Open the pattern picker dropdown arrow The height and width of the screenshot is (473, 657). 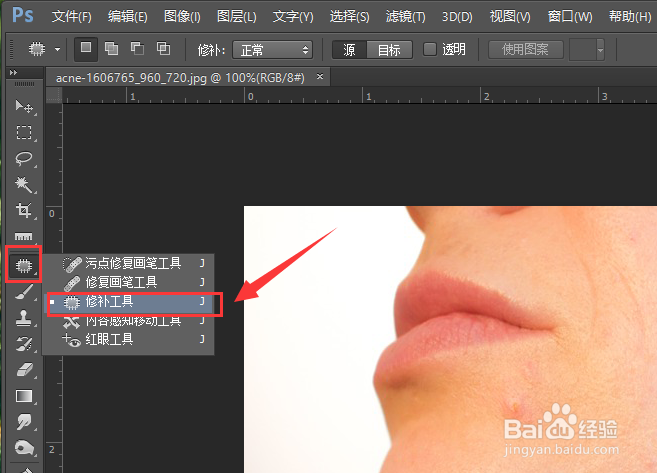(x=600, y=50)
